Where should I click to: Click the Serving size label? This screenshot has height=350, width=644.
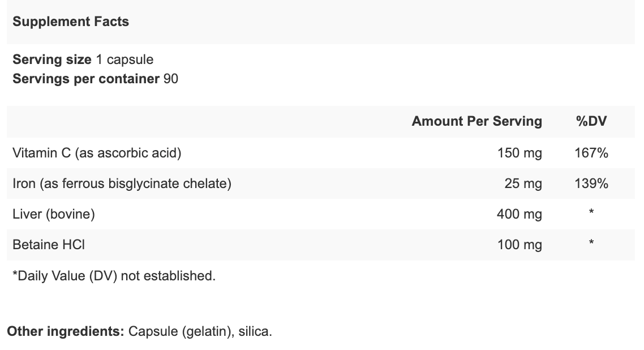[52, 59]
